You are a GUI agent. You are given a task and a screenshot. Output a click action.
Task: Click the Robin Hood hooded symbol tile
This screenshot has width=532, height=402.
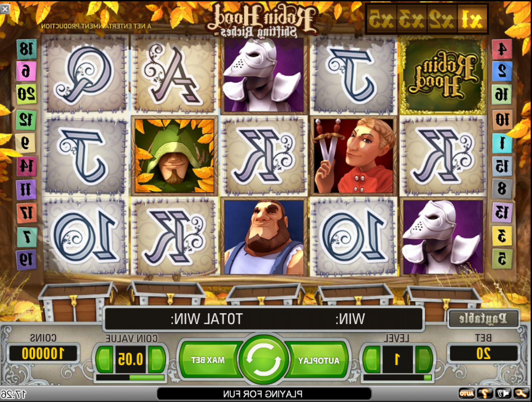coord(174,156)
